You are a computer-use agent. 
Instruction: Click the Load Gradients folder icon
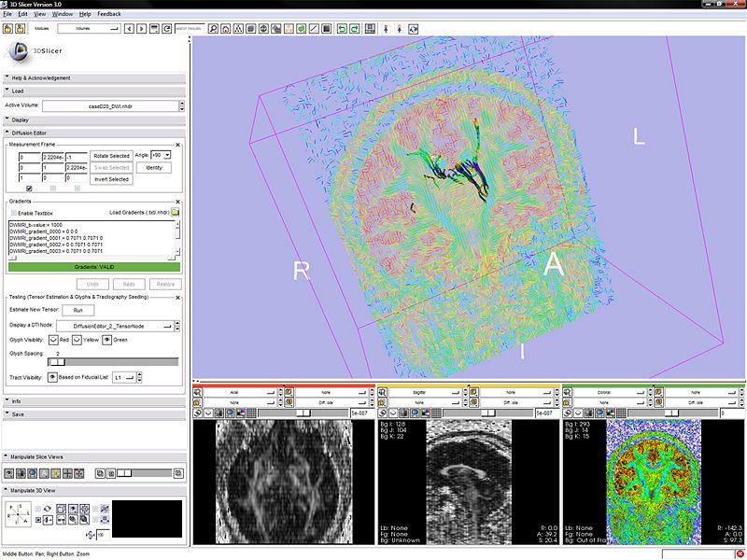tap(176, 212)
